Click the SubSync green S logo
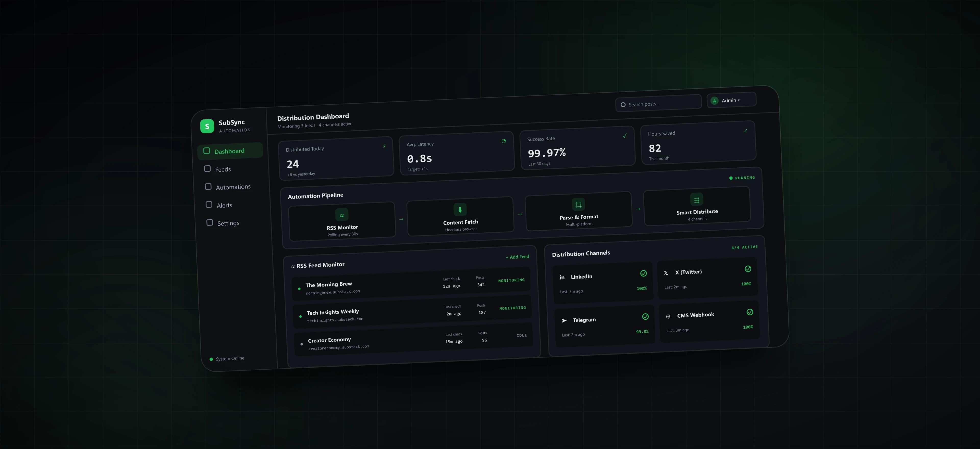This screenshot has width=980, height=449. click(207, 126)
